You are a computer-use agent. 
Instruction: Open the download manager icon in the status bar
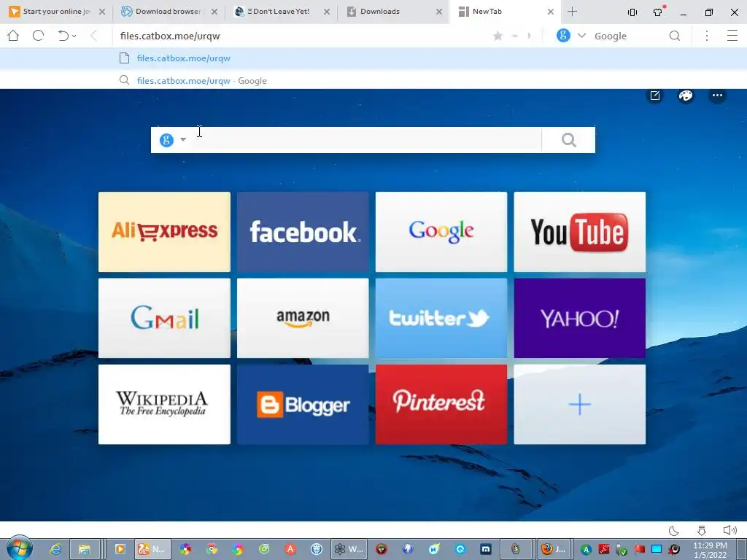[702, 530]
